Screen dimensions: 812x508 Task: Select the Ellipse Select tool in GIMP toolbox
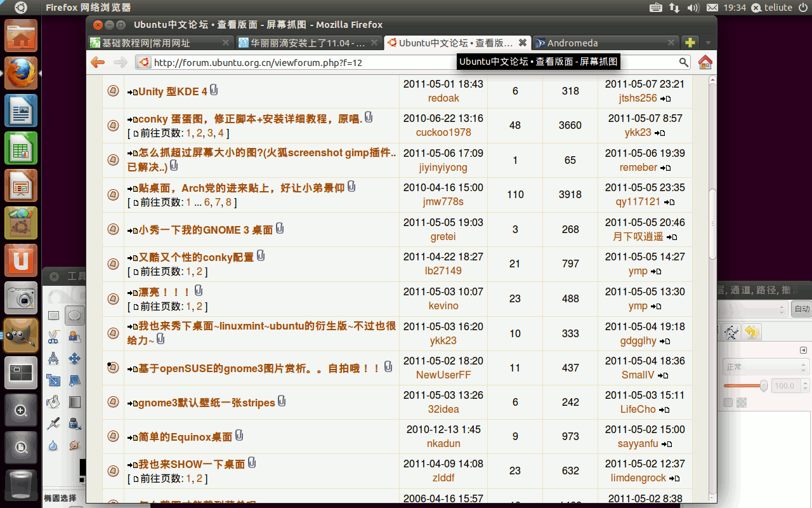point(75,315)
